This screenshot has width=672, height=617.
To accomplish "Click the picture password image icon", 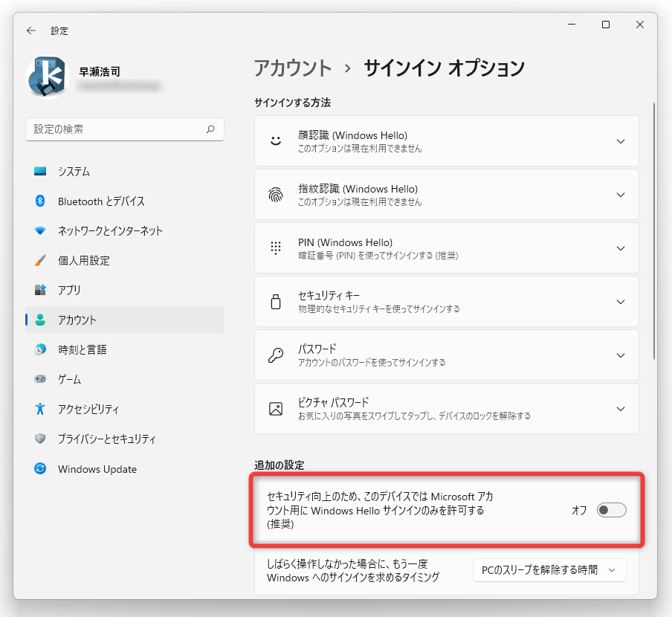I will (x=276, y=409).
